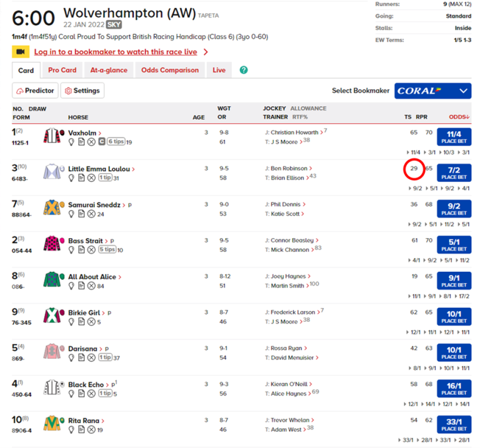480x448 pixels.
Task: Click Vaxholm's course winner C badge
Action: coord(102,142)
